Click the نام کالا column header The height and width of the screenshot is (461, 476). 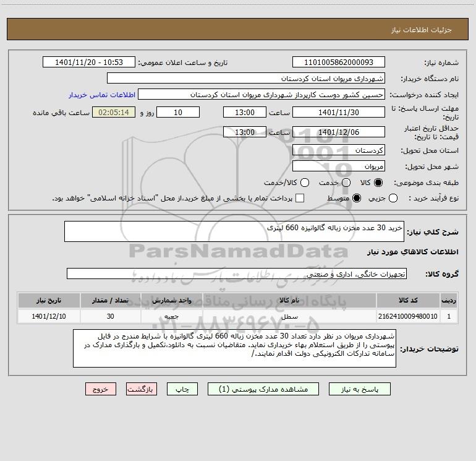[289, 301]
